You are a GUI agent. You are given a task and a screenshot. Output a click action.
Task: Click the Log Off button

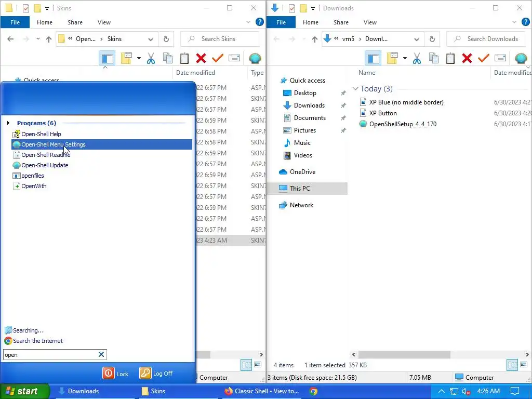click(x=156, y=373)
